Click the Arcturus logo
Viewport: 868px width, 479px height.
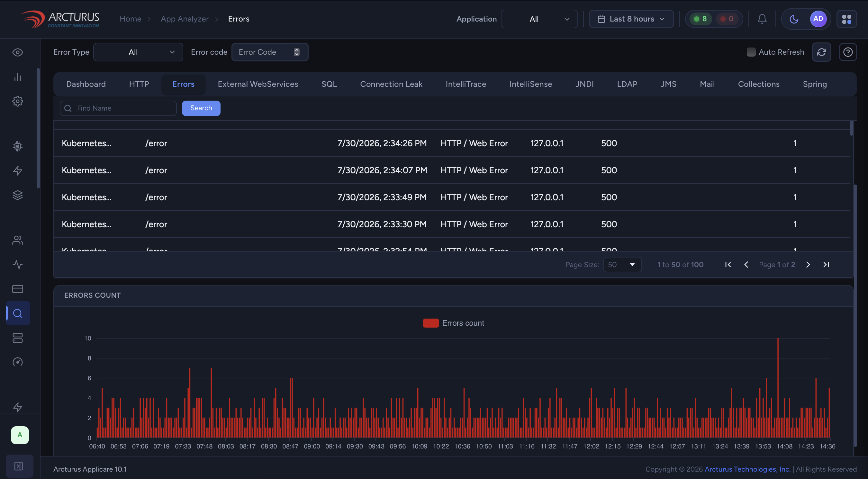coord(60,19)
